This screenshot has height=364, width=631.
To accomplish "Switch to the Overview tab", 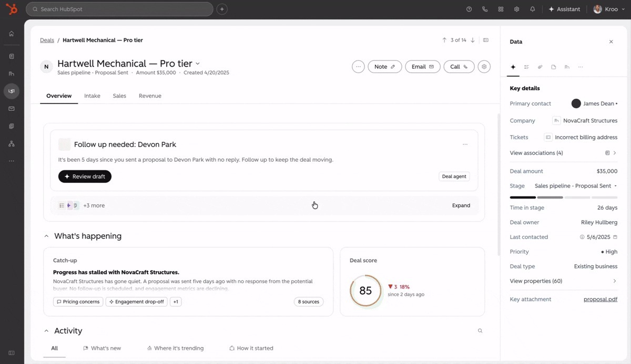I will pos(59,96).
